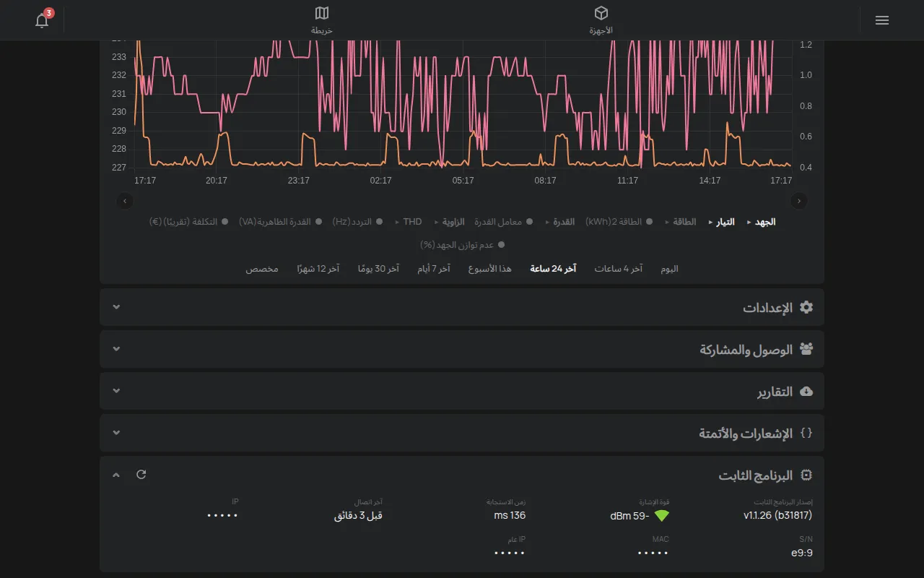
Task: Toggle the الطاقة 2 (kWh) series
Action: 619,222
